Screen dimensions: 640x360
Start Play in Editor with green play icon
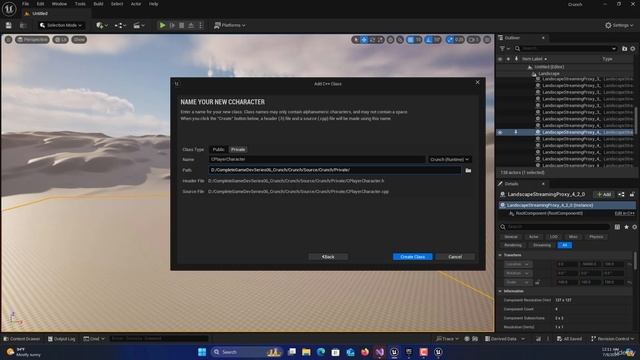click(162, 25)
